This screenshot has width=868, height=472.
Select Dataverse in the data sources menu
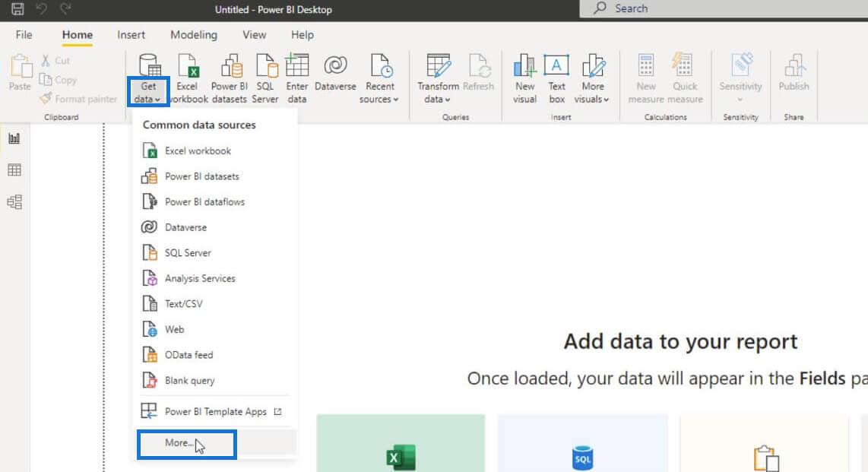pos(215,226)
